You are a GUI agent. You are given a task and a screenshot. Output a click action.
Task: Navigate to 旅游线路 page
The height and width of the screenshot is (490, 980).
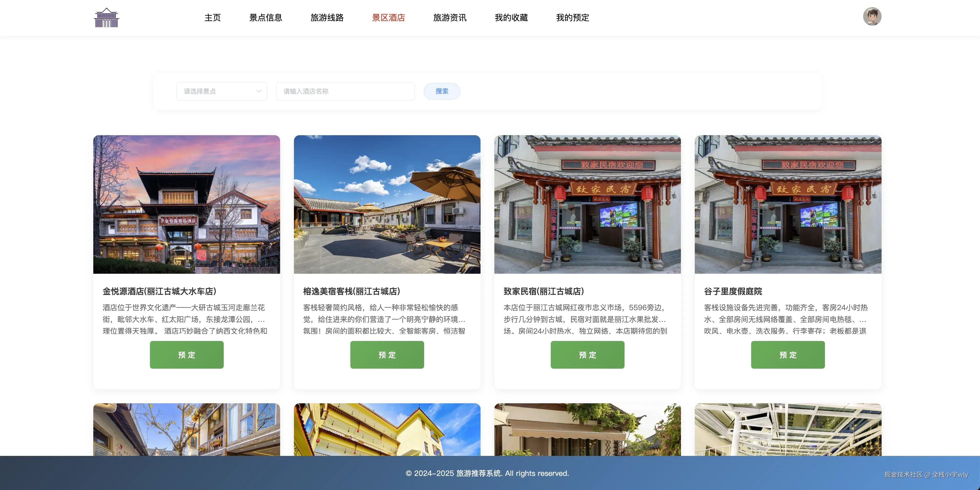327,17
